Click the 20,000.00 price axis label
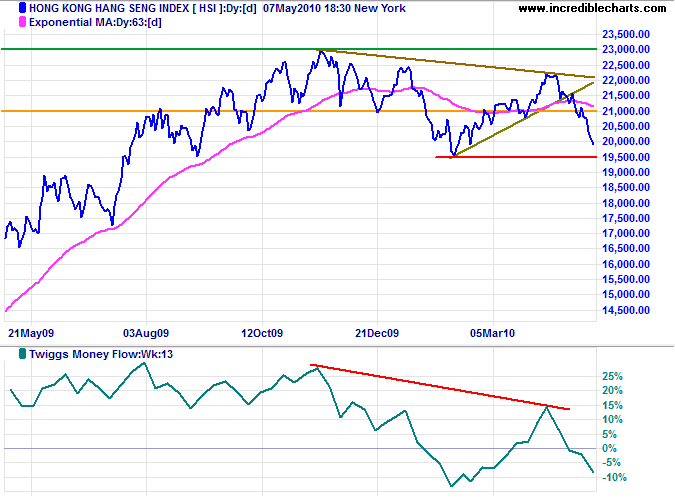This screenshot has height=500, width=675. [x=625, y=141]
